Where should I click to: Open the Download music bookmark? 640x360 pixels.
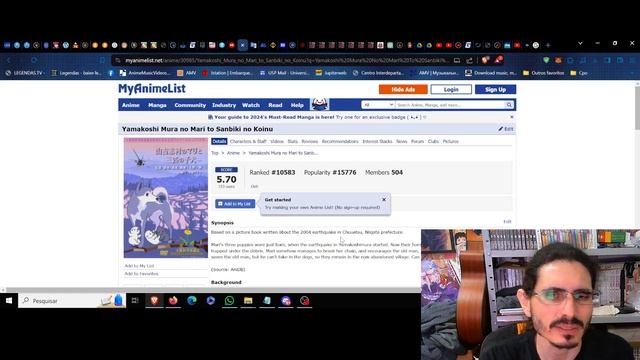491,73
